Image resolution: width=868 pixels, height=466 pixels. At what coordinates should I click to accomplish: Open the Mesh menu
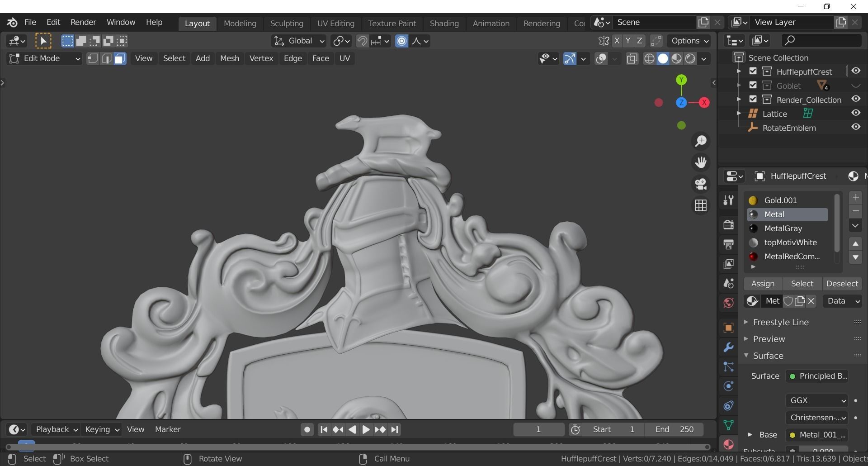click(229, 58)
